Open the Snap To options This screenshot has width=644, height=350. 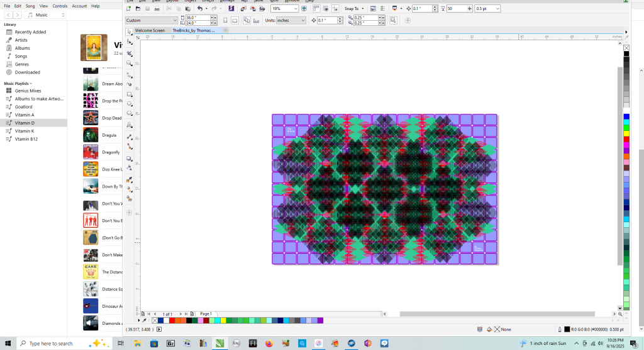(x=353, y=9)
